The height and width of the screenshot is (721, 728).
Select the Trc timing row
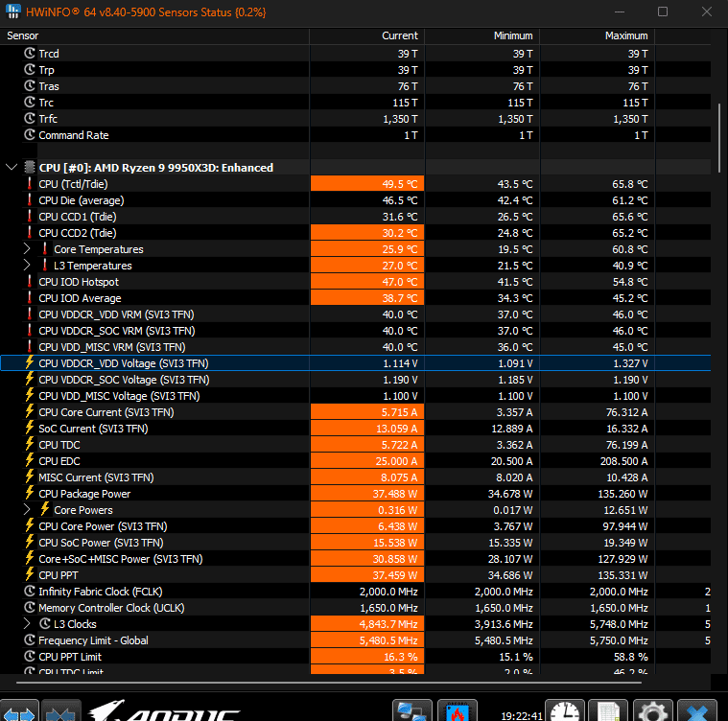(356, 102)
